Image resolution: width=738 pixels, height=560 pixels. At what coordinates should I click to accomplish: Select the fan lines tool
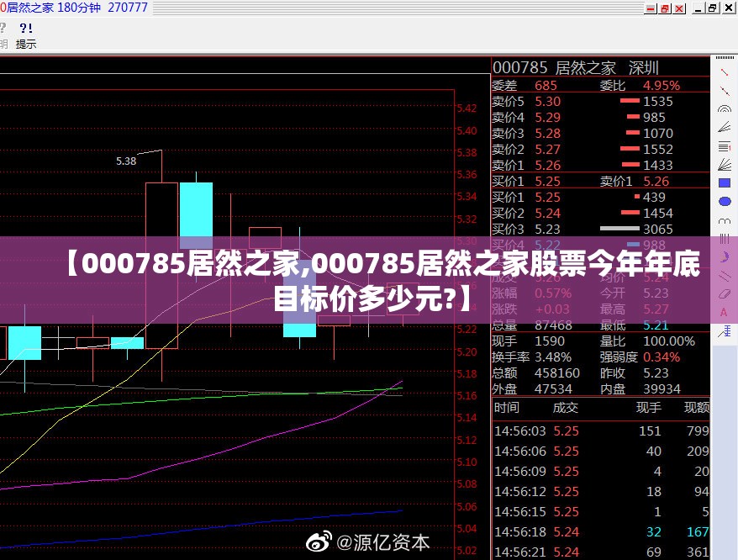click(x=725, y=165)
